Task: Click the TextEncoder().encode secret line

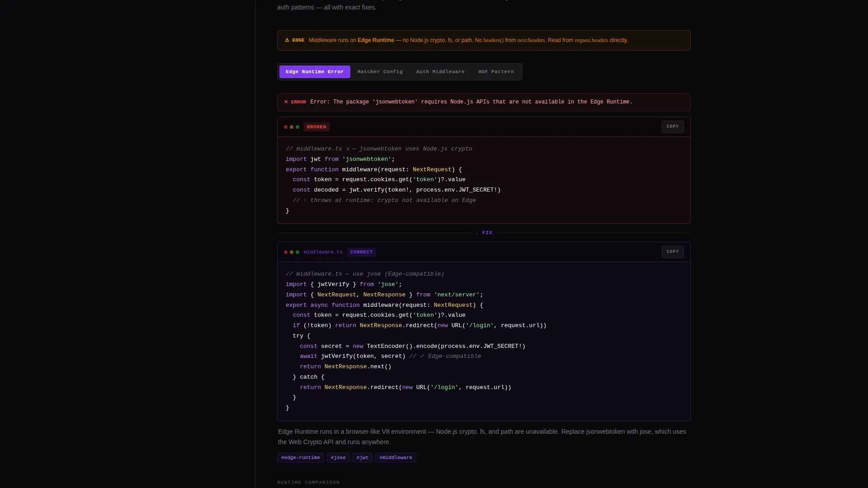Action: pyautogui.click(x=413, y=346)
